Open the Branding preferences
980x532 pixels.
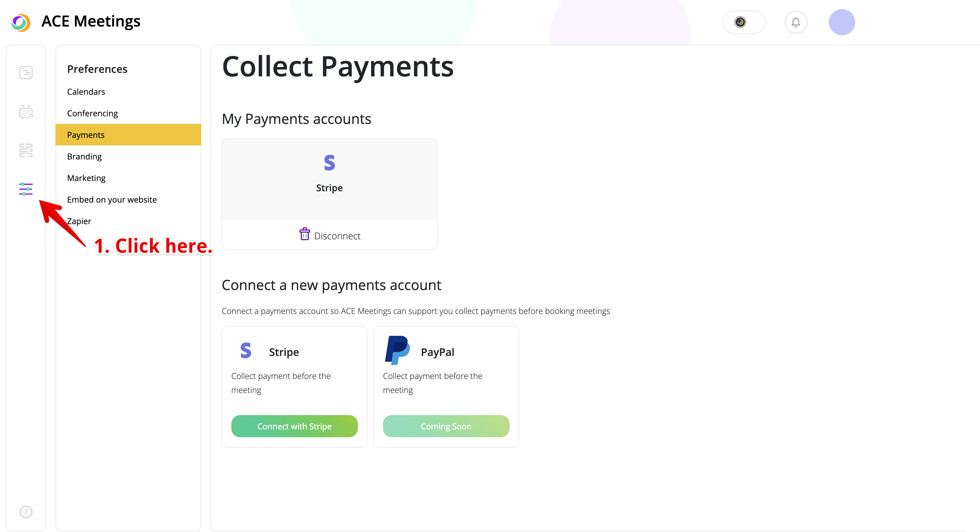pyautogui.click(x=85, y=157)
